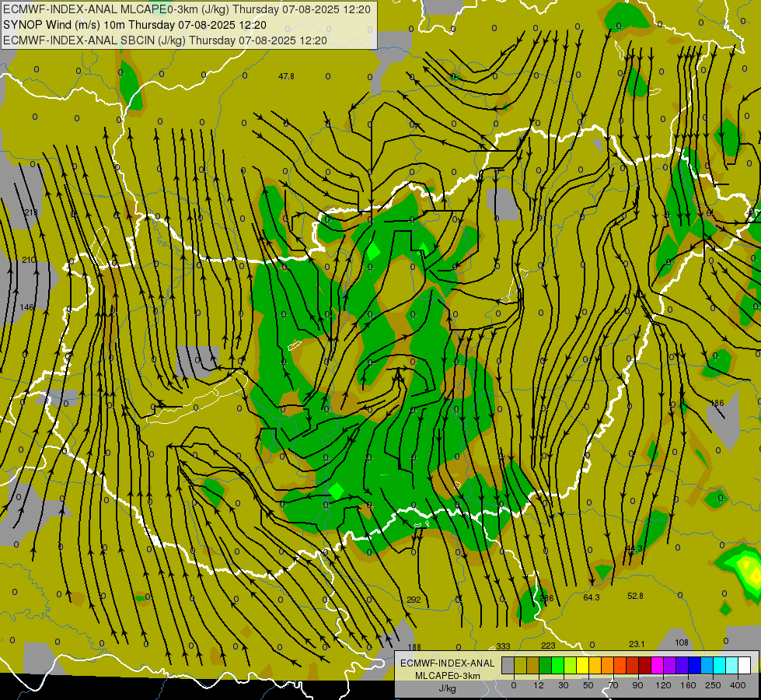Click the legend tick value 50
The width and height of the screenshot is (761, 700).
click(x=588, y=685)
